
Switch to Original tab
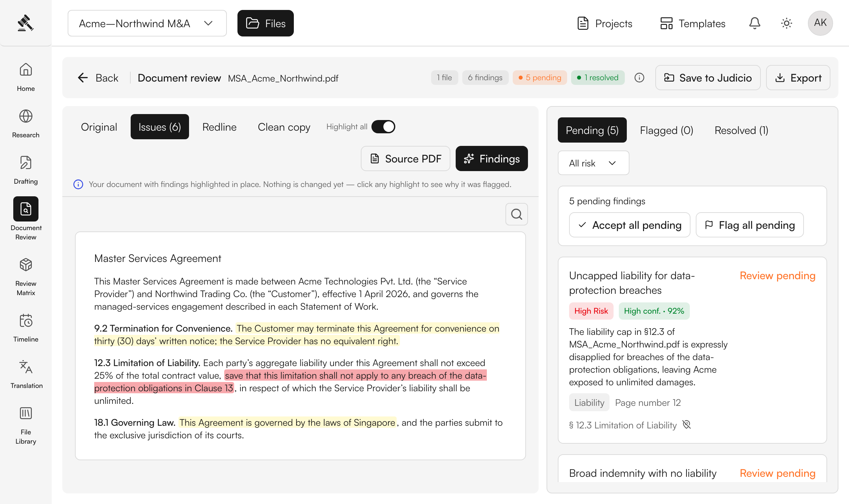coord(99,127)
